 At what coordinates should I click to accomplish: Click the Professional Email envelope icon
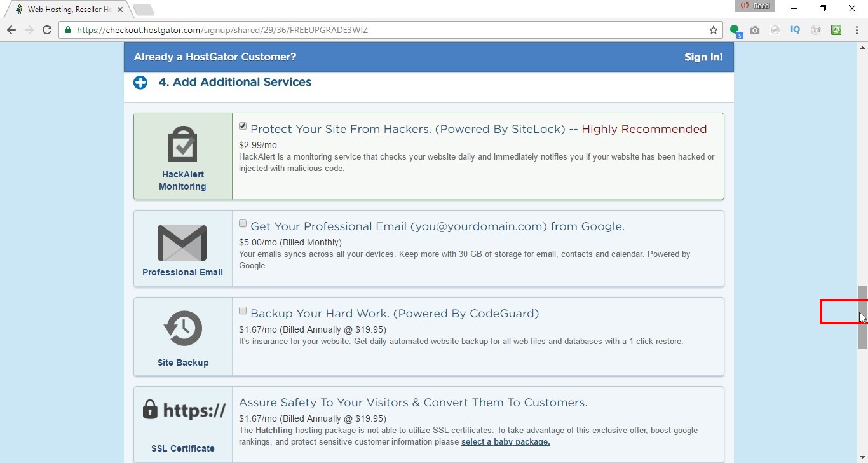[x=182, y=242]
